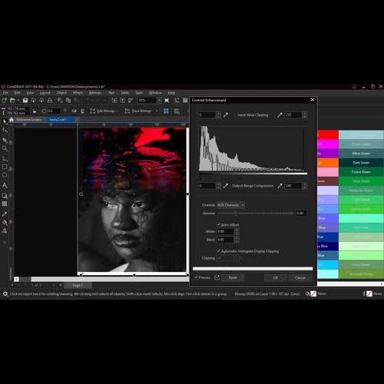This screenshot has height=384, width=384.
Task: Toggle Automatic Histogram Display Clipping checkbox
Action: [219, 251]
